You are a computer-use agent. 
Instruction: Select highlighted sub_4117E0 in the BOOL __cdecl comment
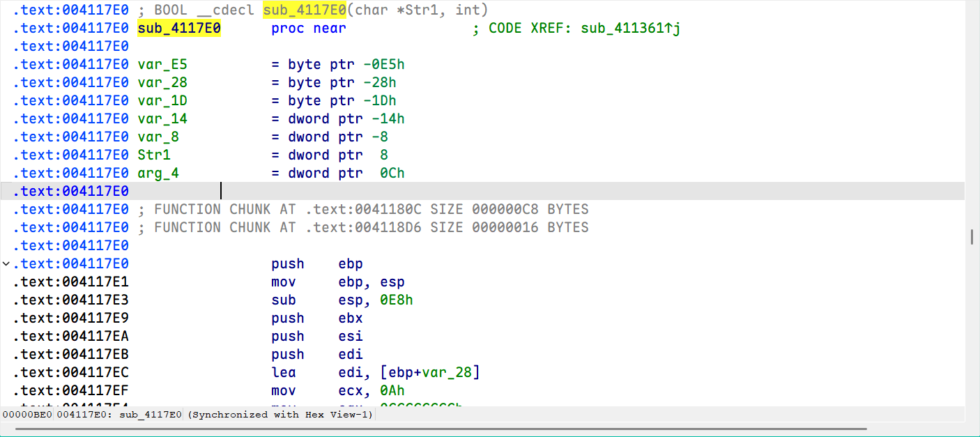tap(305, 10)
